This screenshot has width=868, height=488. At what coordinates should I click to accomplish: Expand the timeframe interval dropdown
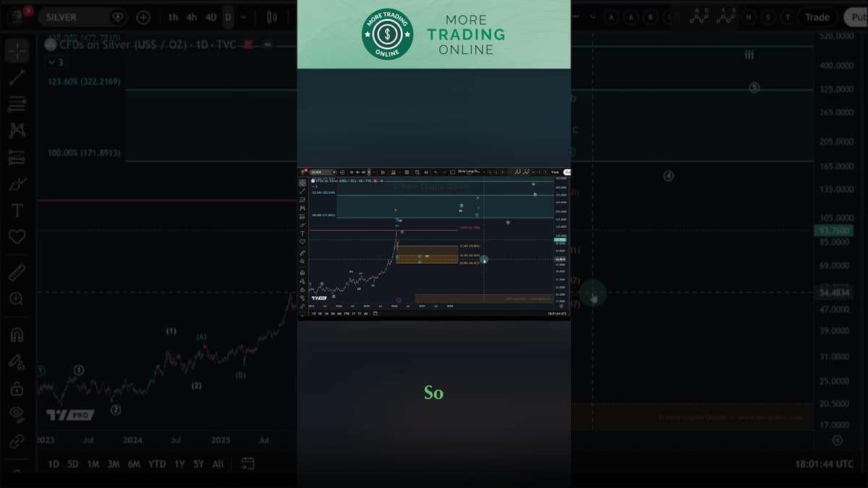[243, 17]
